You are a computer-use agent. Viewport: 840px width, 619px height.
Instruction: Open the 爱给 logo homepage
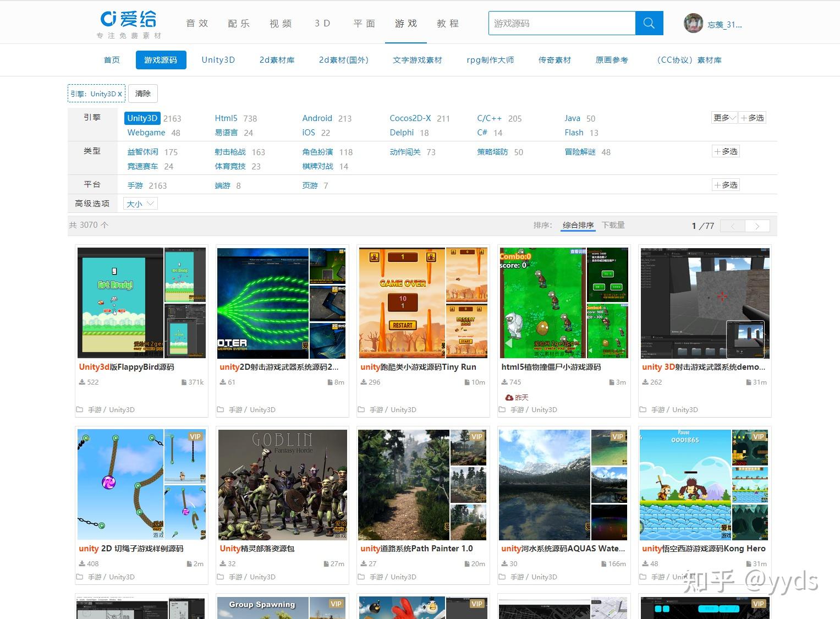(x=129, y=24)
